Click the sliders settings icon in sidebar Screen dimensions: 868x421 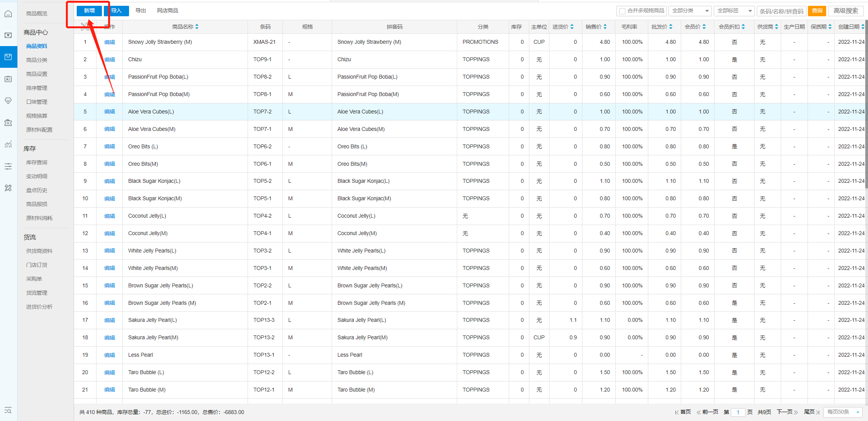coord(8,167)
